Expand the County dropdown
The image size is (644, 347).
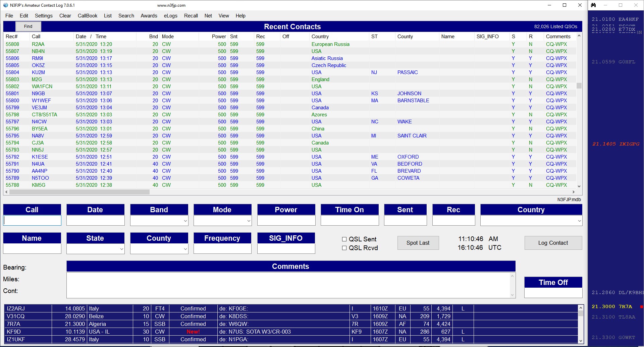(x=185, y=249)
